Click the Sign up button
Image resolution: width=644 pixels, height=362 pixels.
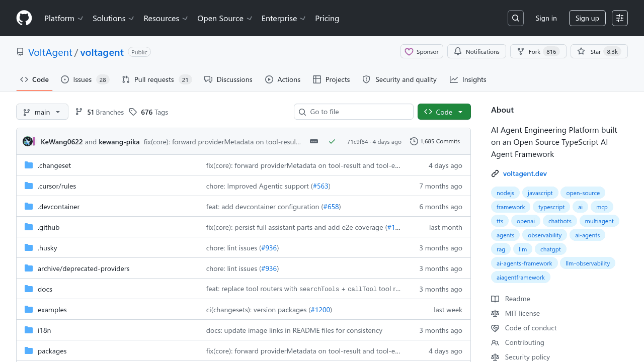point(587,18)
